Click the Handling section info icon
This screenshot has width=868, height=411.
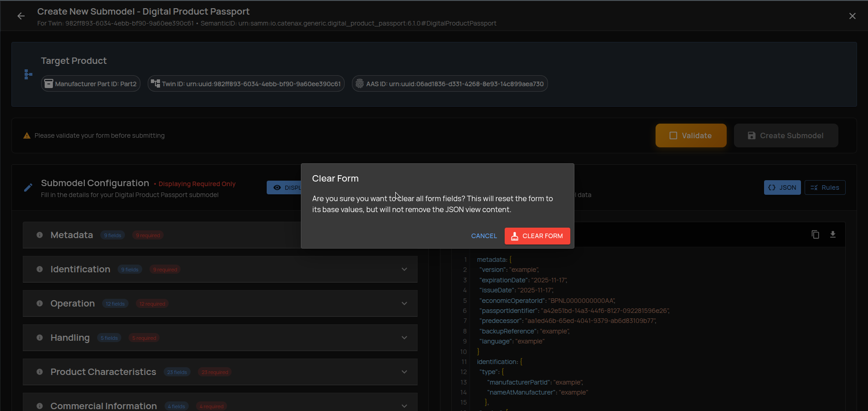40,338
